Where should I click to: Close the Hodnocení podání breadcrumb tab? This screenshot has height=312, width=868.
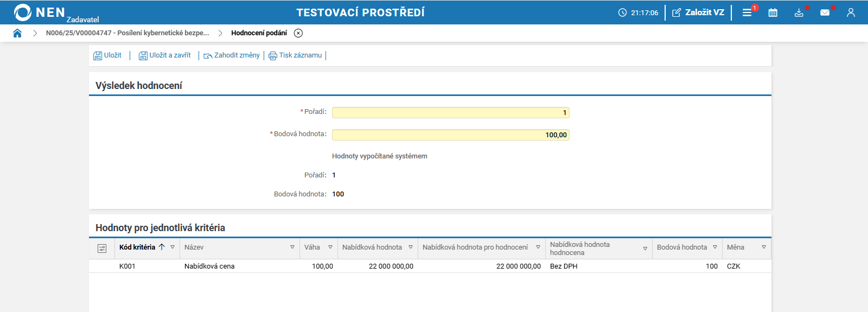(x=298, y=33)
